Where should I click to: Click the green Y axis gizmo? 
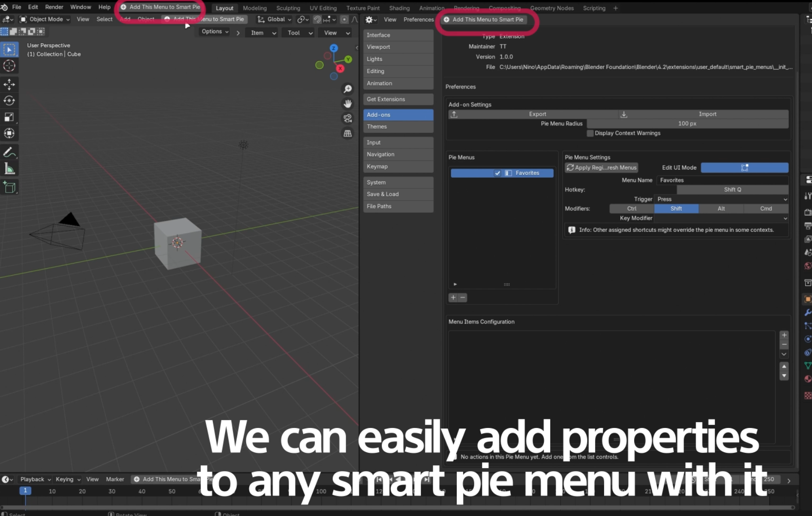point(348,59)
